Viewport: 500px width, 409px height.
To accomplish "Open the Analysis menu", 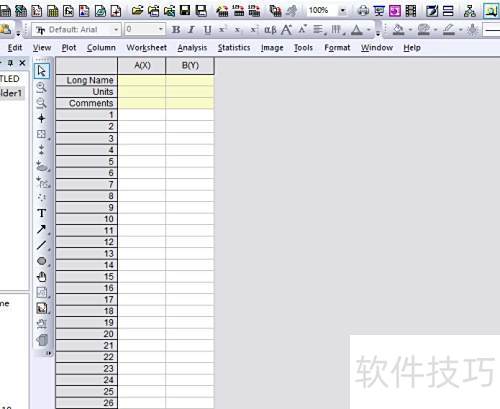I will [192, 48].
